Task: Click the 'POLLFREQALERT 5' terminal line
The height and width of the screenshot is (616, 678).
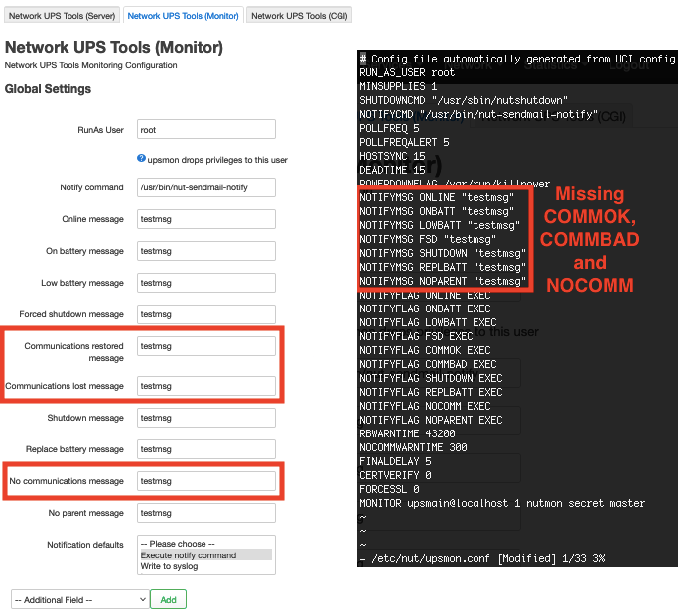Action: tap(404, 142)
